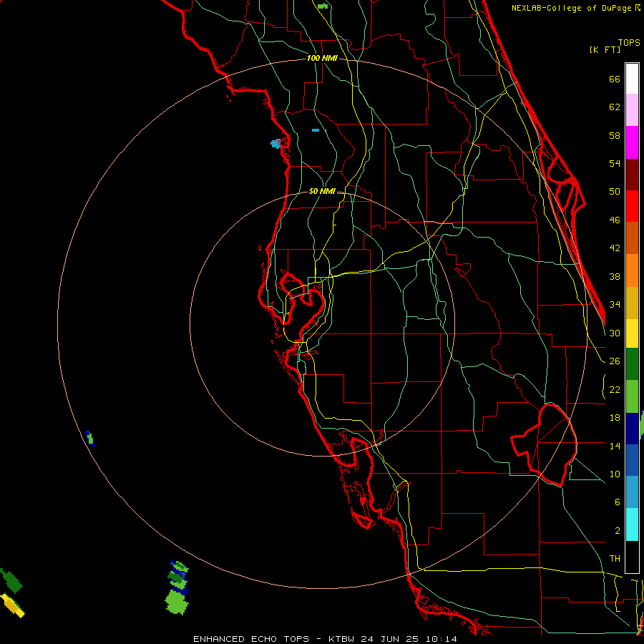644x644 pixels.
Task: Pick the bright orange legend swatch
Action: pyautogui.click(x=632, y=270)
